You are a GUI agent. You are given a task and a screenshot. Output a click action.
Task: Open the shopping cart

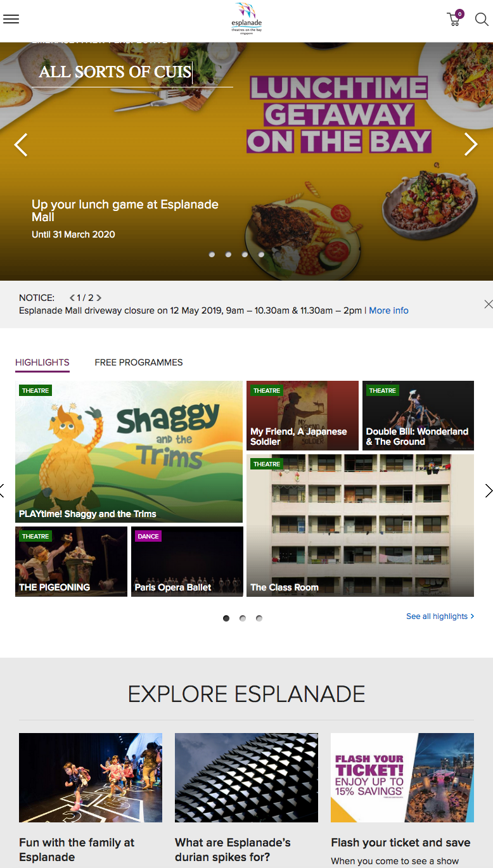[x=454, y=18]
